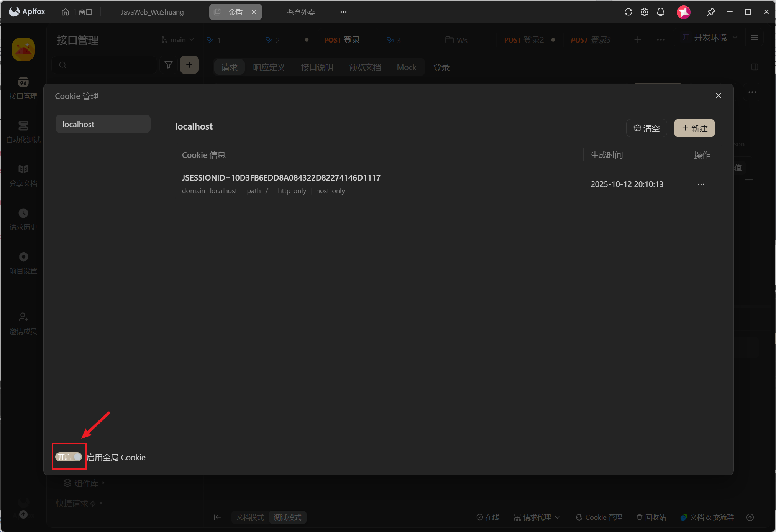This screenshot has height=532, width=776.
Task: Open the 开发环境 environment dropdown
Action: (710, 38)
